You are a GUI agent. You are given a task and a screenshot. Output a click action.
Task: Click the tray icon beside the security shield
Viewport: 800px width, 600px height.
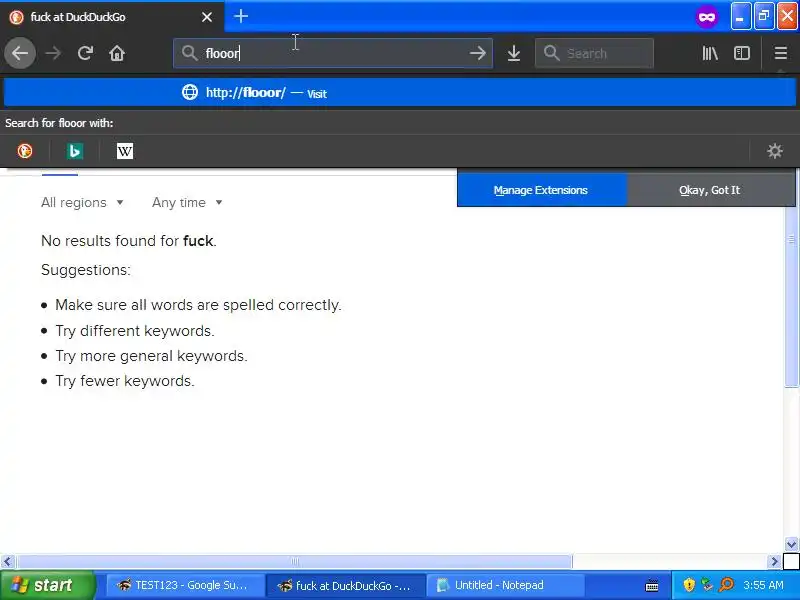(707, 585)
